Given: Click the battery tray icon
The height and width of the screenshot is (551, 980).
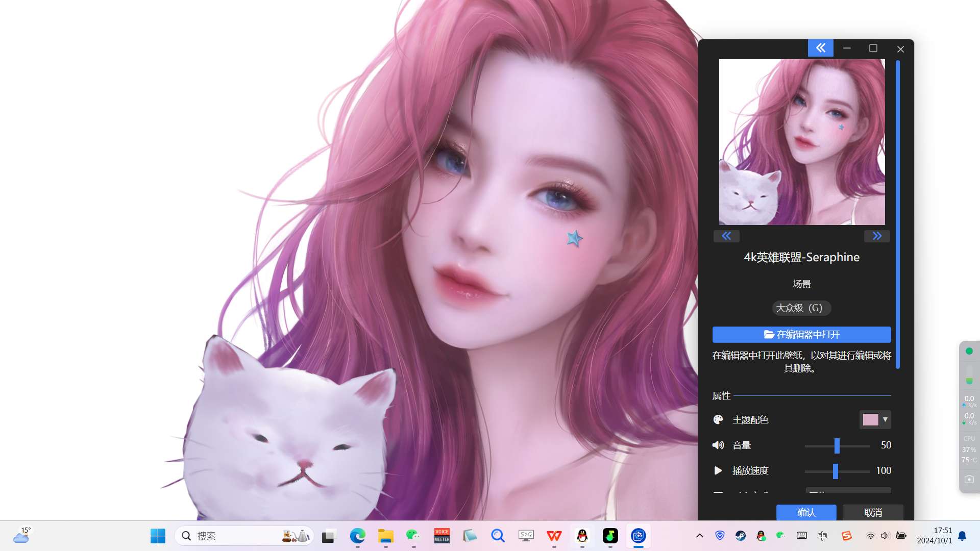Looking at the screenshot, I should (x=901, y=536).
